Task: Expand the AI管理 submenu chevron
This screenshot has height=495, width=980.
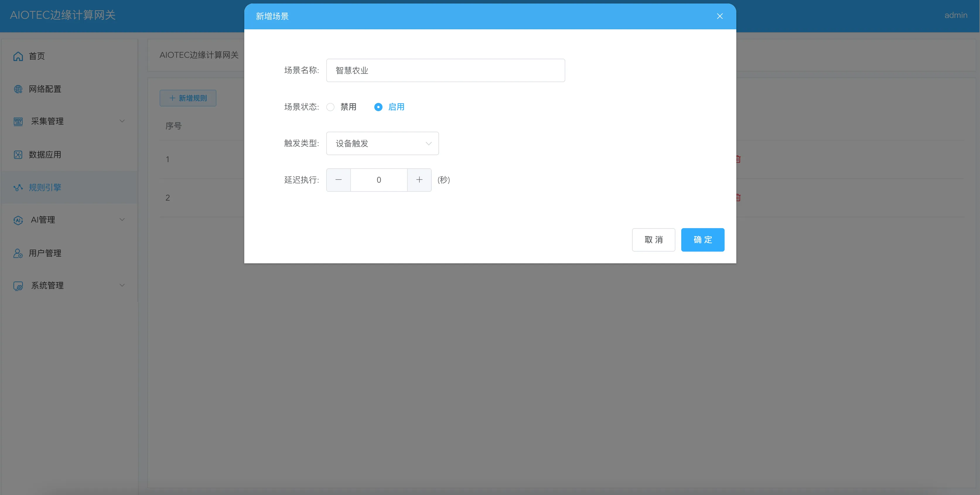Action: (122, 220)
